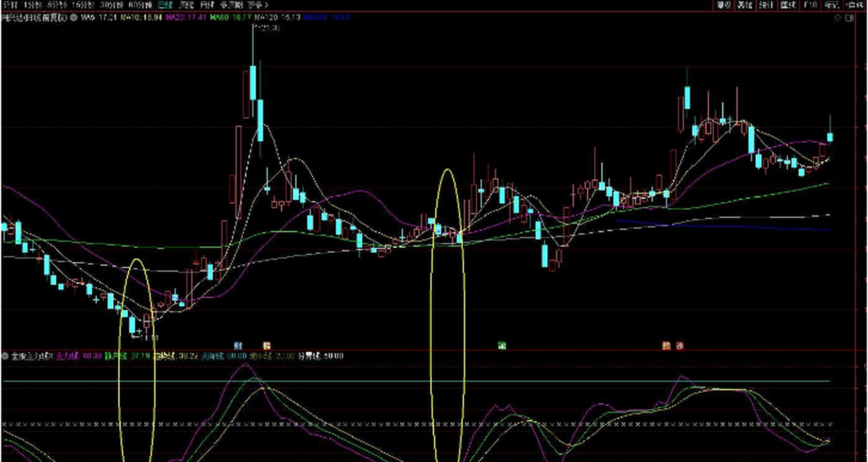Image resolution: width=868 pixels, height=462 pixels.
Task: Open the green event marker on the date axis
Action: [x=502, y=346]
